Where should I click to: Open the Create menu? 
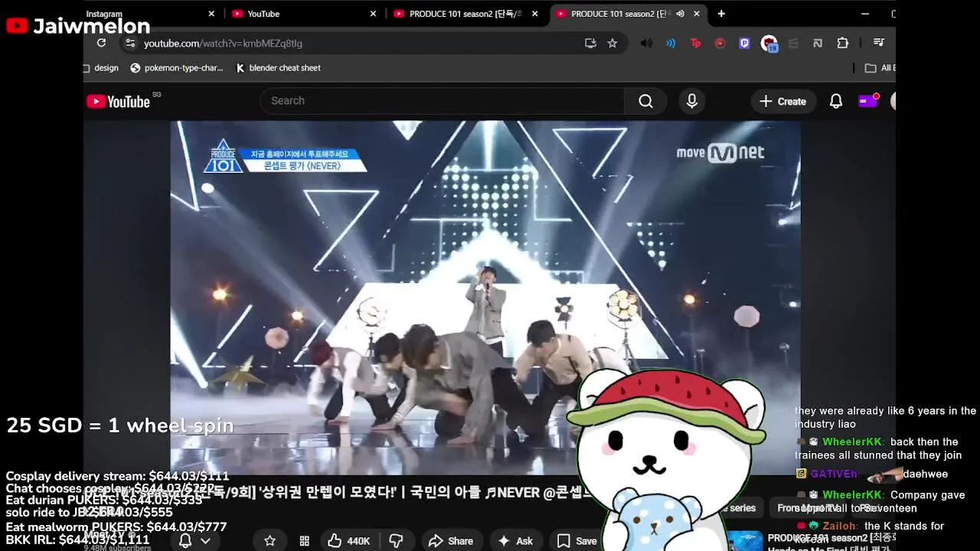pos(782,101)
